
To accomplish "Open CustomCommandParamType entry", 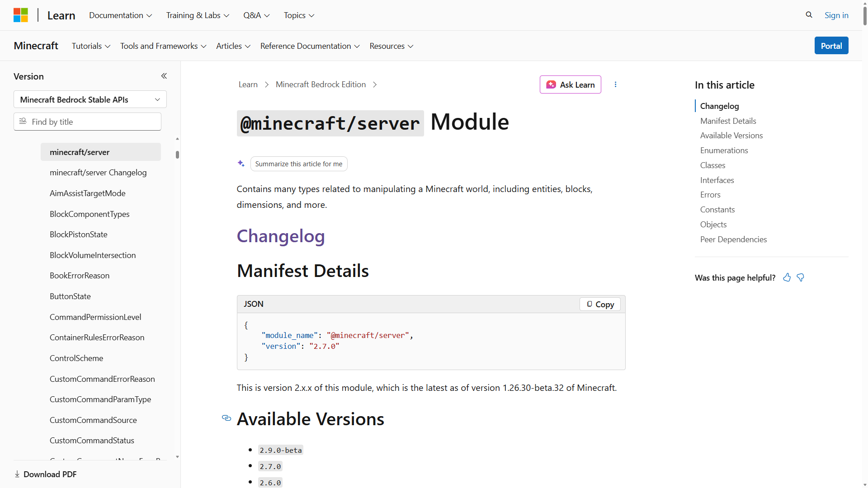I will (x=100, y=399).
